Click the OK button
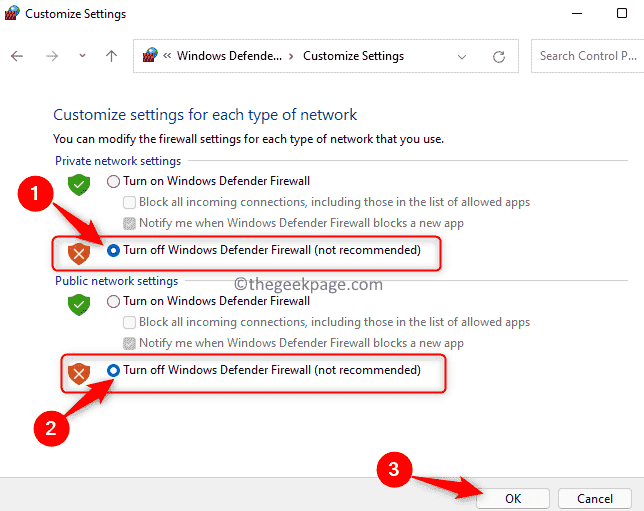The height and width of the screenshot is (511, 644). [512, 497]
